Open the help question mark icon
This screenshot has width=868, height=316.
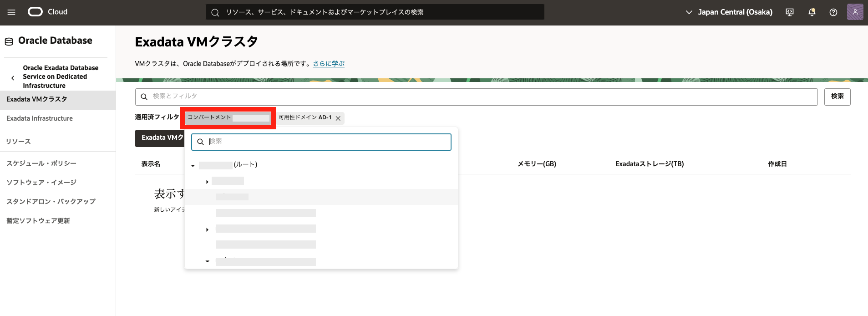point(833,12)
